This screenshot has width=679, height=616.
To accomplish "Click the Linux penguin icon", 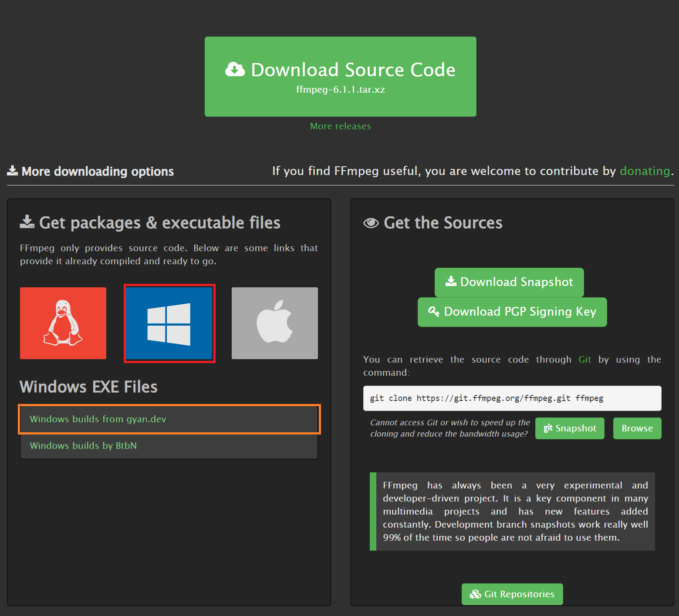I will point(63,323).
